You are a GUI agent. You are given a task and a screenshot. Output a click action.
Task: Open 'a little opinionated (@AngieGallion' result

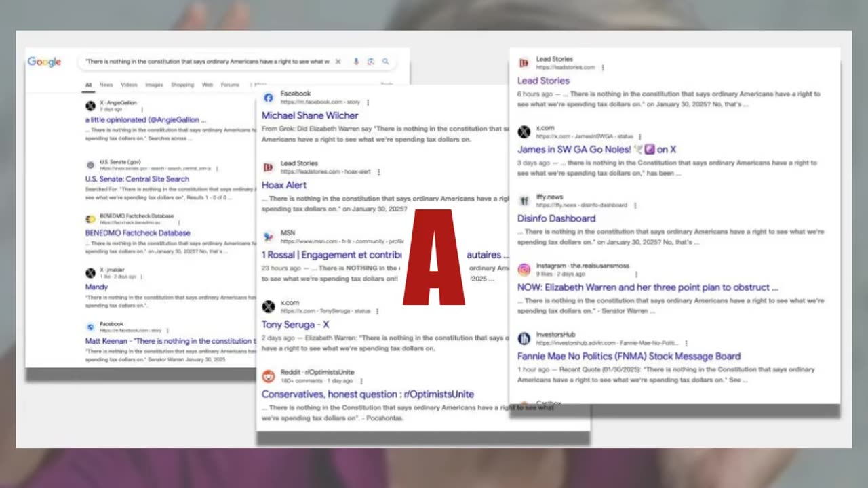pos(146,120)
